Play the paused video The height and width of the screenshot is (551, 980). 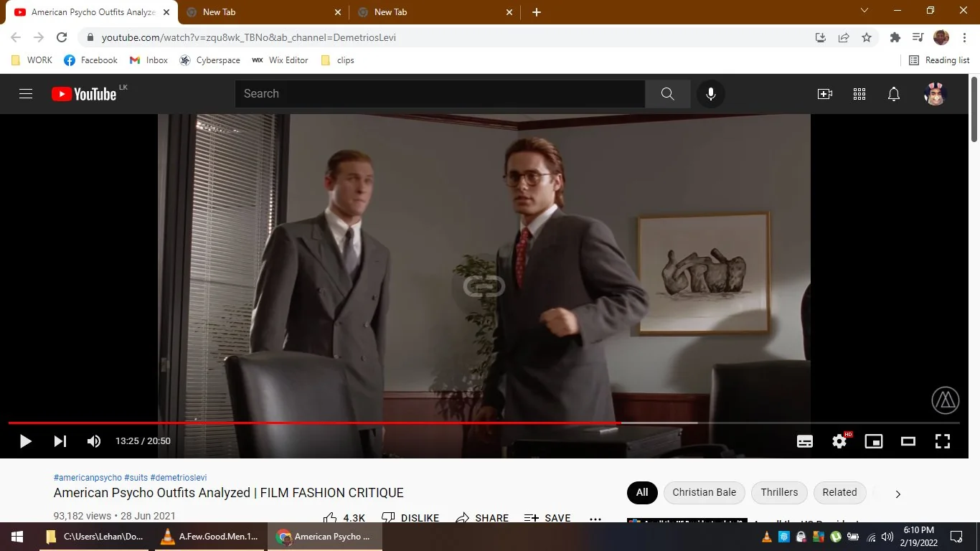click(26, 441)
